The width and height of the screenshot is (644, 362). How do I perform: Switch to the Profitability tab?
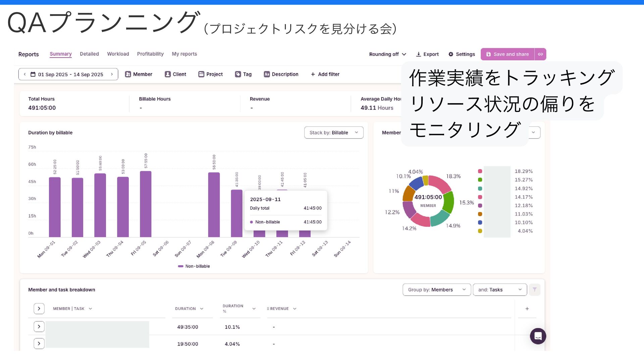150,54
